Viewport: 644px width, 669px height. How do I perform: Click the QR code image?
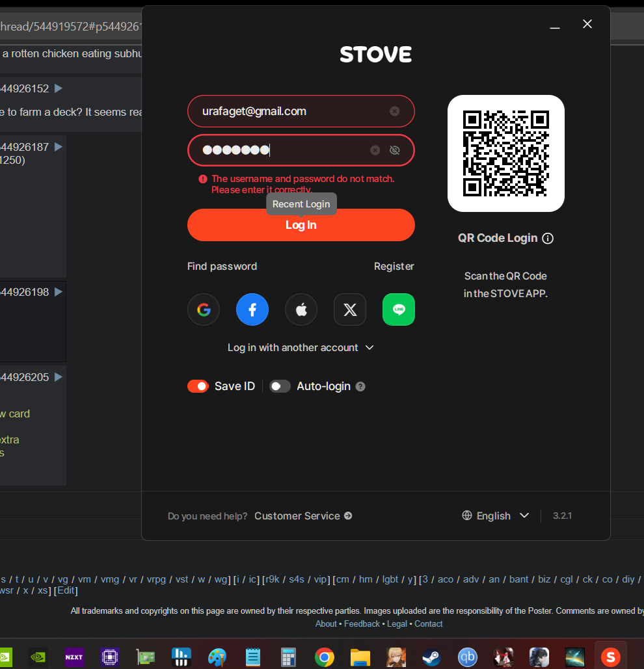(x=505, y=153)
